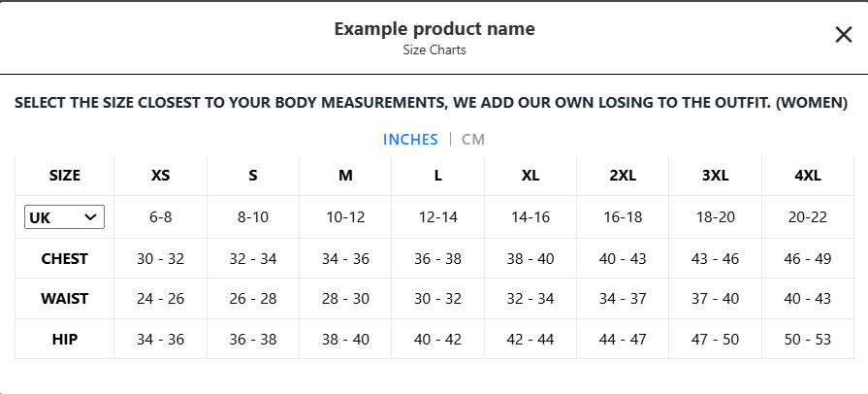
Task: Open the UK size region dropdown
Action: click(x=64, y=217)
